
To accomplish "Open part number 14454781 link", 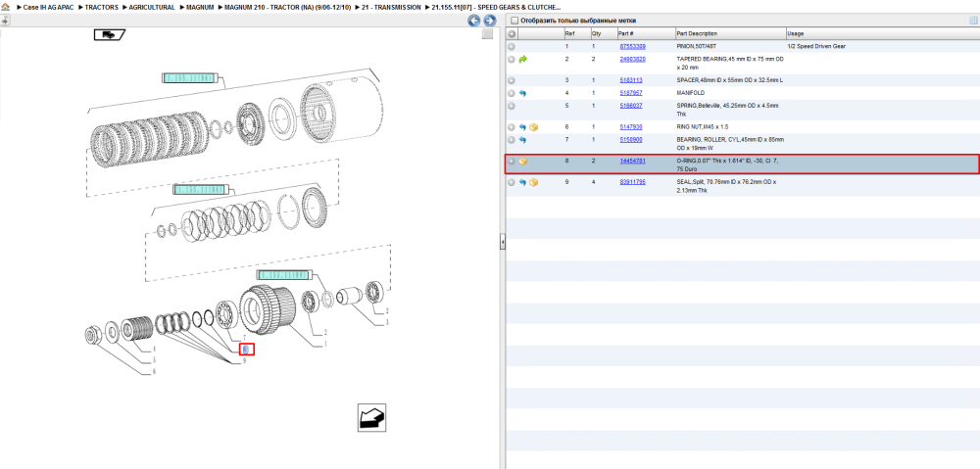I will [632, 161].
